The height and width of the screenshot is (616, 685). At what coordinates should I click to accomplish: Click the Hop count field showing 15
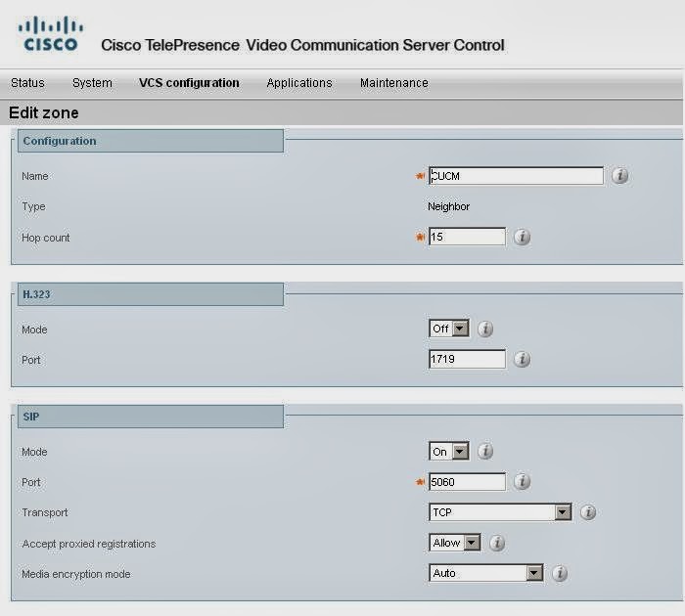467,237
